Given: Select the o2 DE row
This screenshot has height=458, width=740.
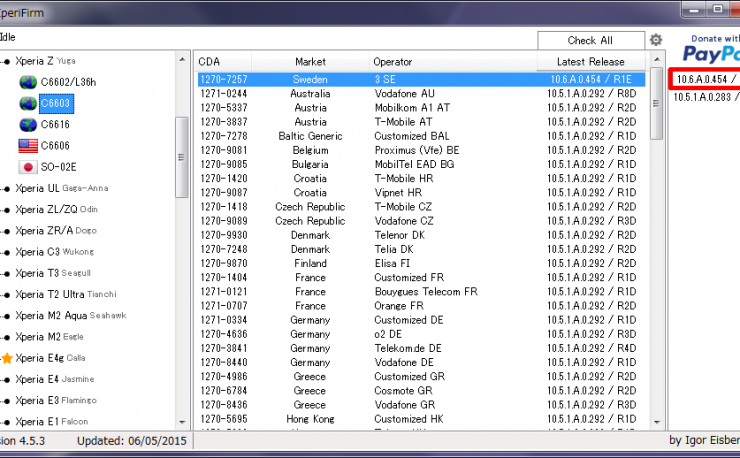Looking at the screenshot, I should tap(421, 334).
